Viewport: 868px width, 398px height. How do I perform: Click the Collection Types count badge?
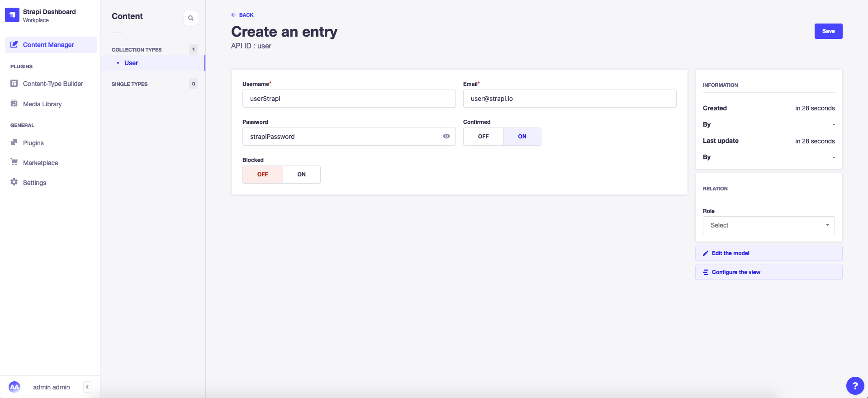pos(194,49)
